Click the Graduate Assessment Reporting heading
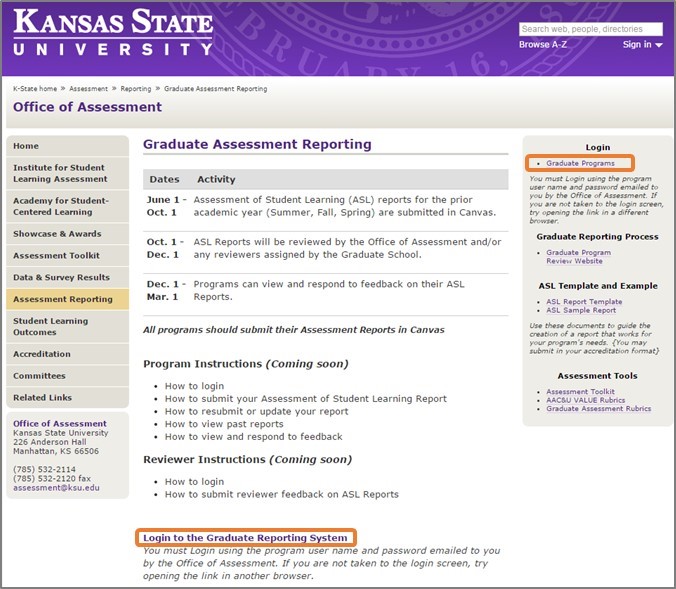This screenshot has height=589, width=676. point(257,144)
